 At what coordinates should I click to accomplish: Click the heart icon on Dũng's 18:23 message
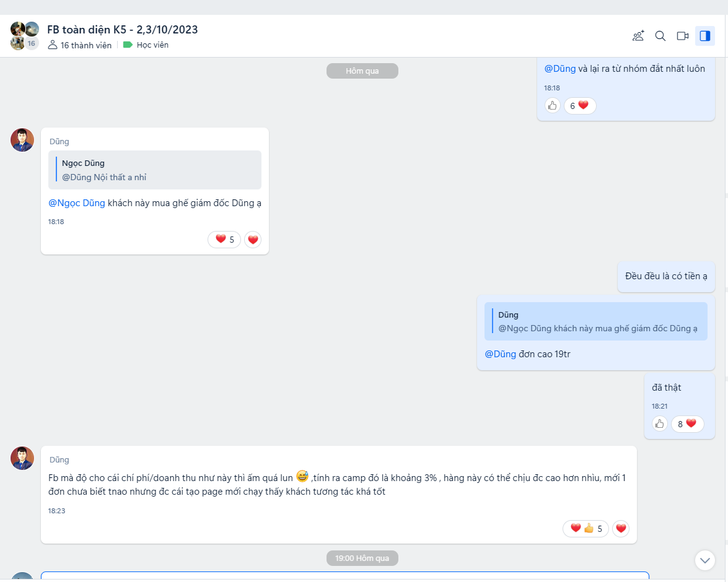(620, 528)
